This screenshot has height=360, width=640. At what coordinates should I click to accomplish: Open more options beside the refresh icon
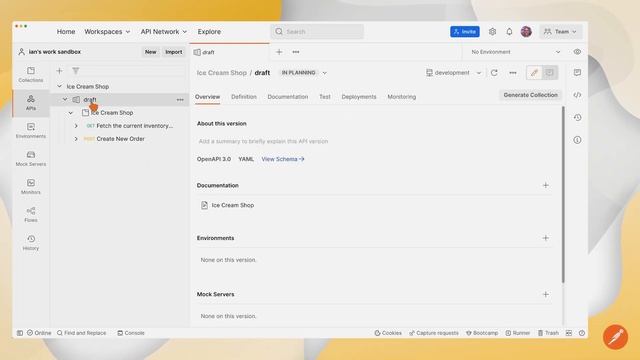513,73
